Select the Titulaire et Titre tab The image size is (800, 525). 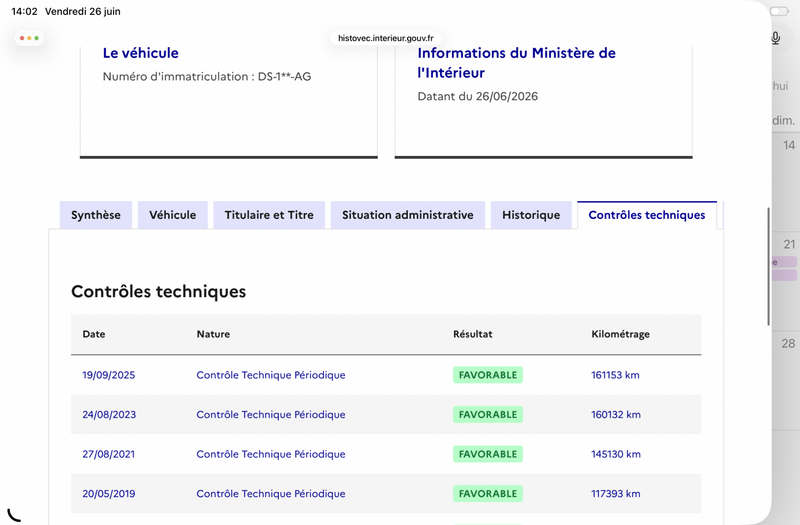pos(269,215)
